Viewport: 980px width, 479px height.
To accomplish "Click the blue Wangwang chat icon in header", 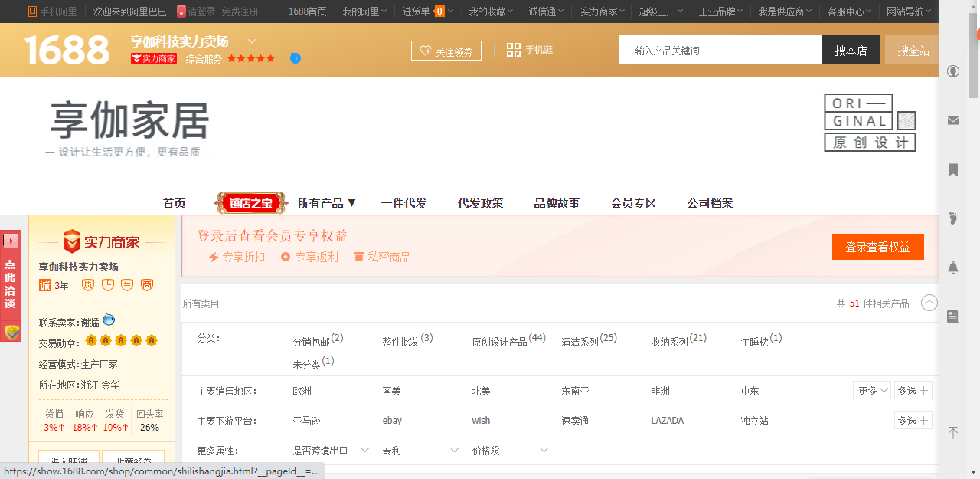I will 296,58.
